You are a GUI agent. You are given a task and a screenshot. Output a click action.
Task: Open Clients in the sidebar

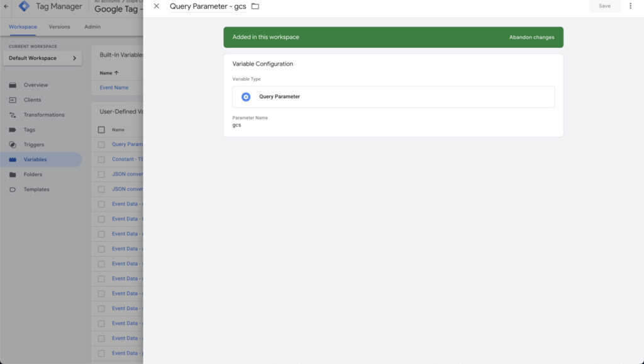(x=32, y=100)
